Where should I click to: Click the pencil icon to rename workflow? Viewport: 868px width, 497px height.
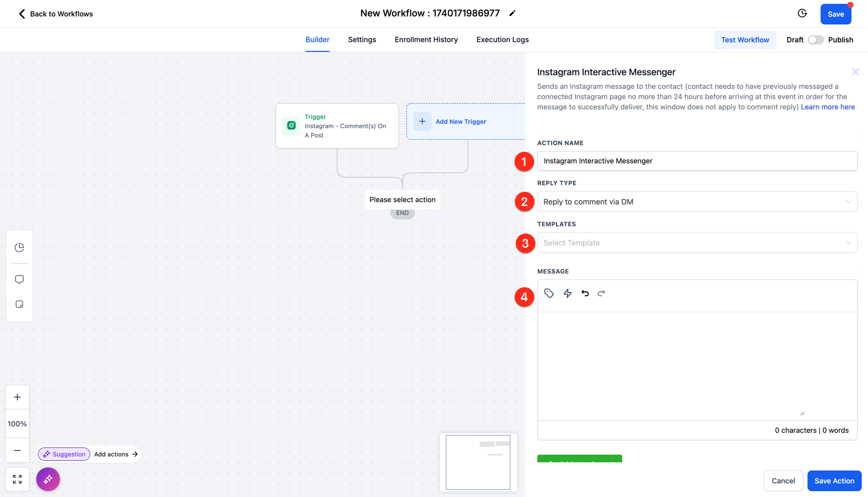(x=512, y=13)
